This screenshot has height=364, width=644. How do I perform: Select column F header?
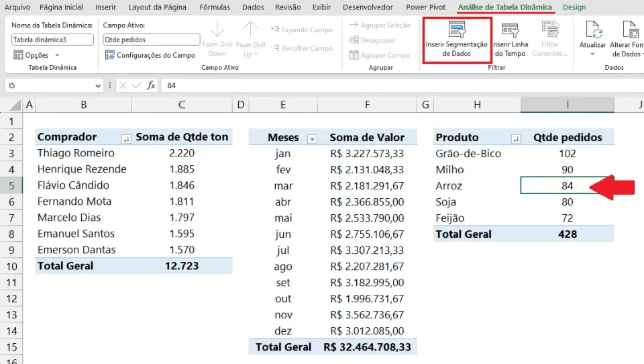click(x=367, y=105)
